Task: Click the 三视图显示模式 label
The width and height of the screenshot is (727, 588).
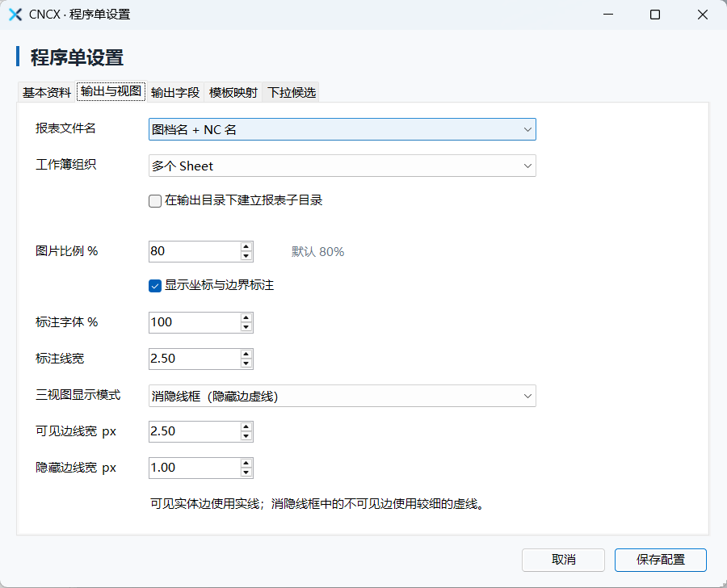Action: click(x=78, y=395)
